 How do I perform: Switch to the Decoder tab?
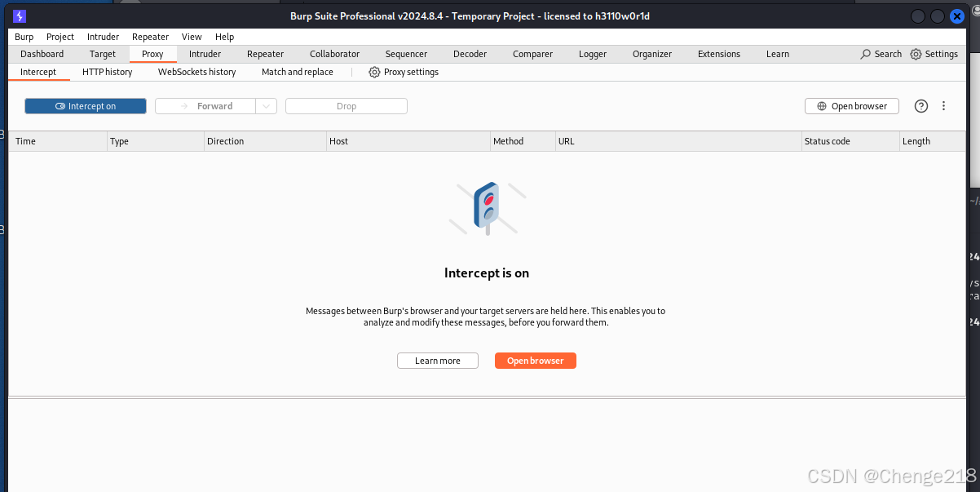tap(470, 54)
